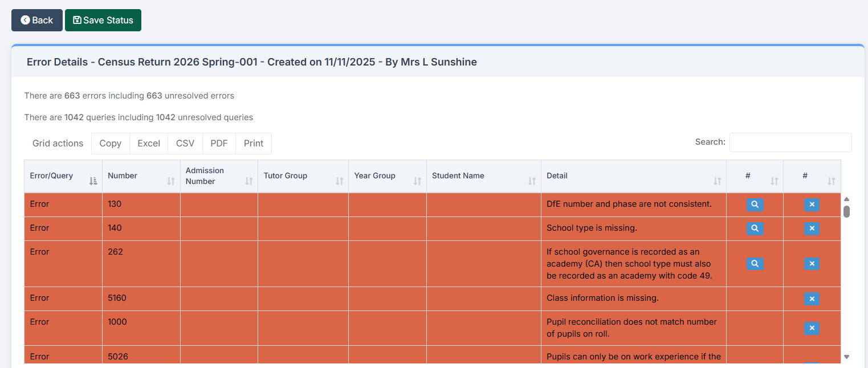868x368 pixels.
Task: Open details via magnifier for error 140
Action: coord(755,228)
